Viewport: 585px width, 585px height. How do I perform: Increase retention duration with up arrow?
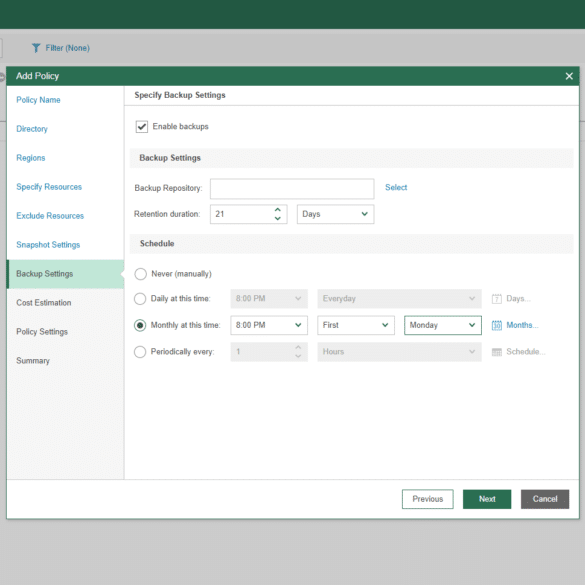tap(278, 210)
